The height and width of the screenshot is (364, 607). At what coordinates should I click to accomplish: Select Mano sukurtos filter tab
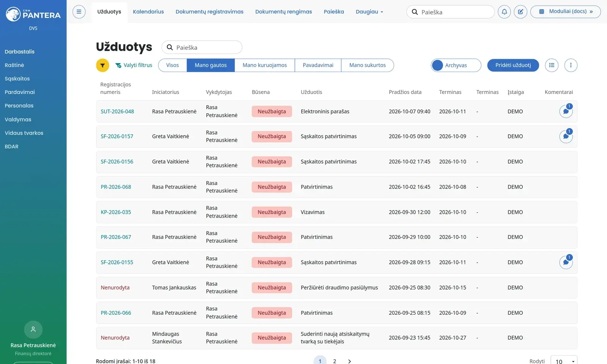(367, 65)
